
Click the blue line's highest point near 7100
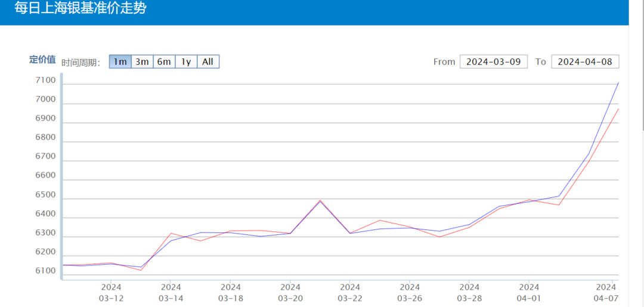coord(618,83)
